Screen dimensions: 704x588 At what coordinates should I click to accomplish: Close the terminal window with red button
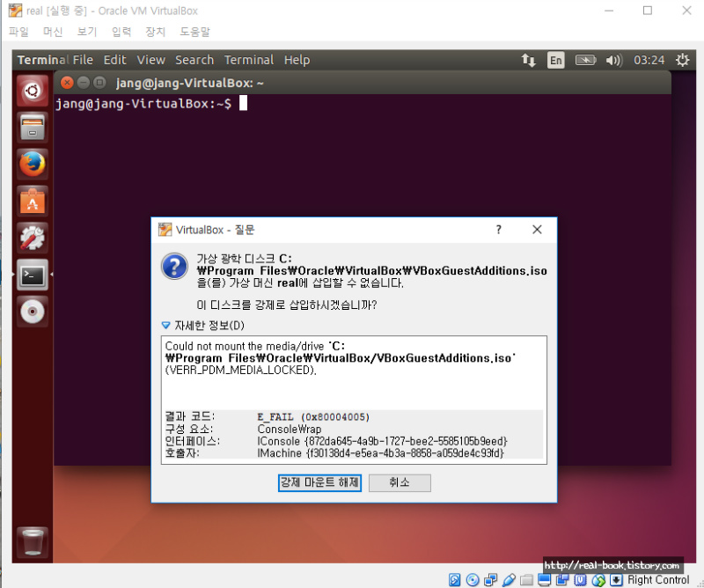(67, 83)
